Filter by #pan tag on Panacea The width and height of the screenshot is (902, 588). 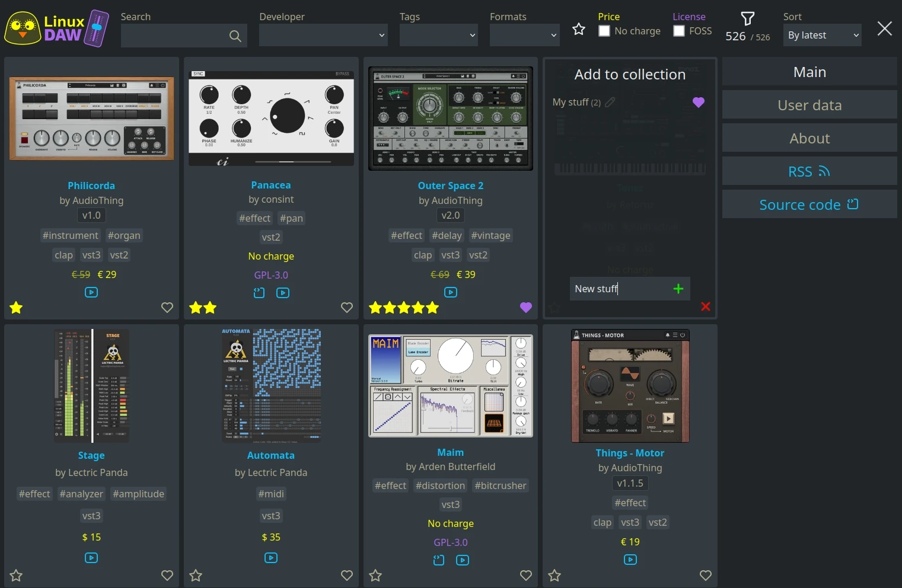291,218
